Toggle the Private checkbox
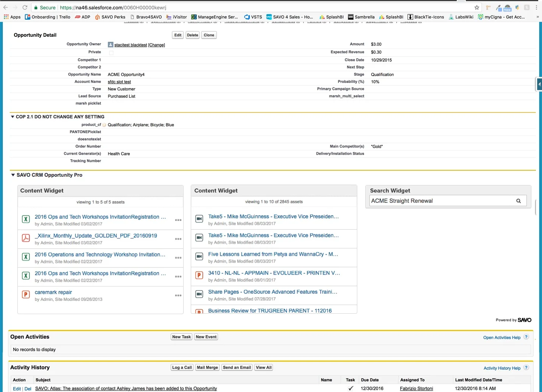The height and width of the screenshot is (392, 542). (111, 53)
